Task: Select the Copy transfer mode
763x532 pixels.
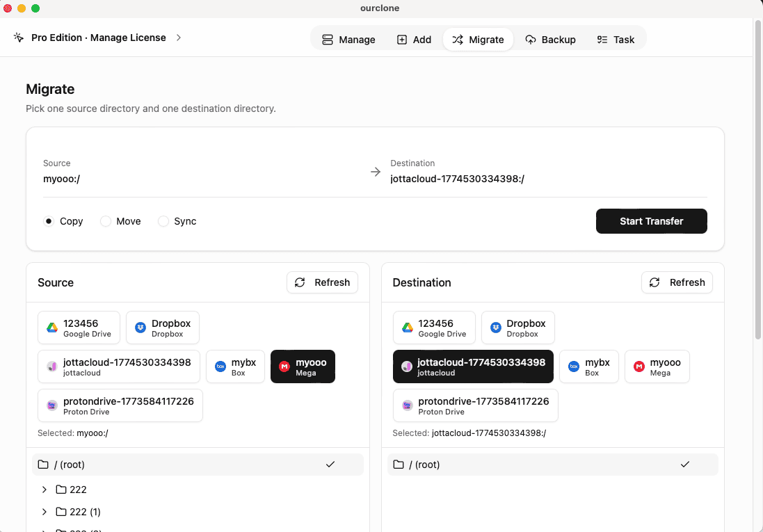Action: pos(48,220)
